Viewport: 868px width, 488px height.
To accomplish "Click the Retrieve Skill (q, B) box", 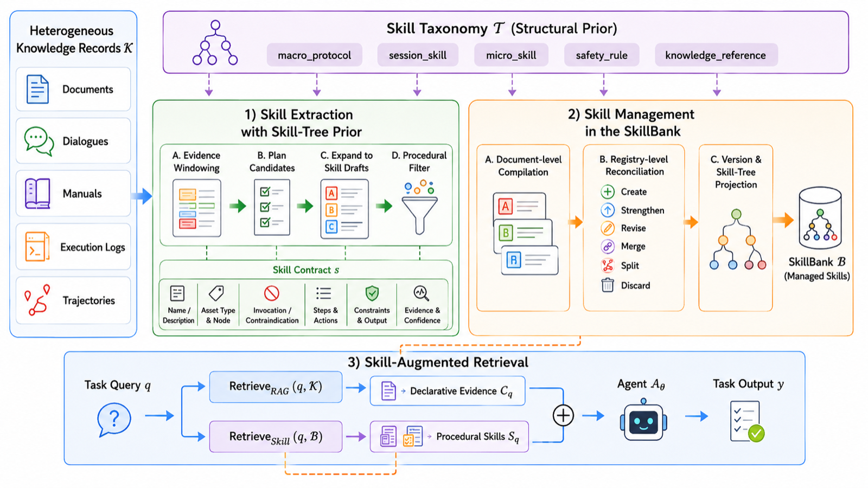I will (x=276, y=436).
